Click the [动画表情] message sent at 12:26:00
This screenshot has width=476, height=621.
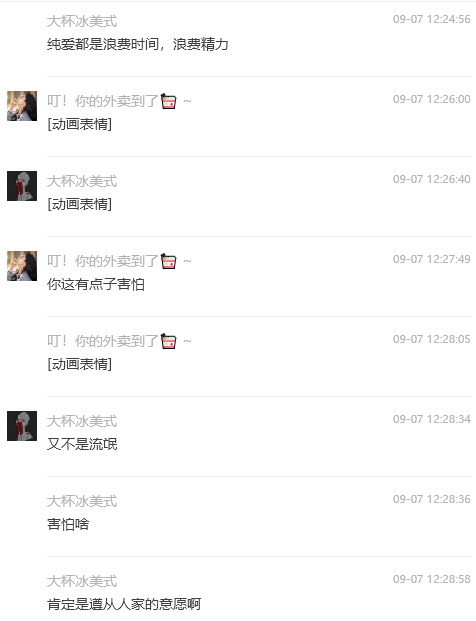tap(80, 124)
